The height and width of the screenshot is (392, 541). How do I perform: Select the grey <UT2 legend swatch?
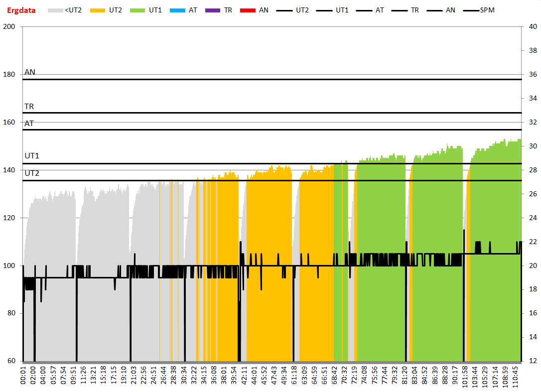pyautogui.click(x=55, y=10)
